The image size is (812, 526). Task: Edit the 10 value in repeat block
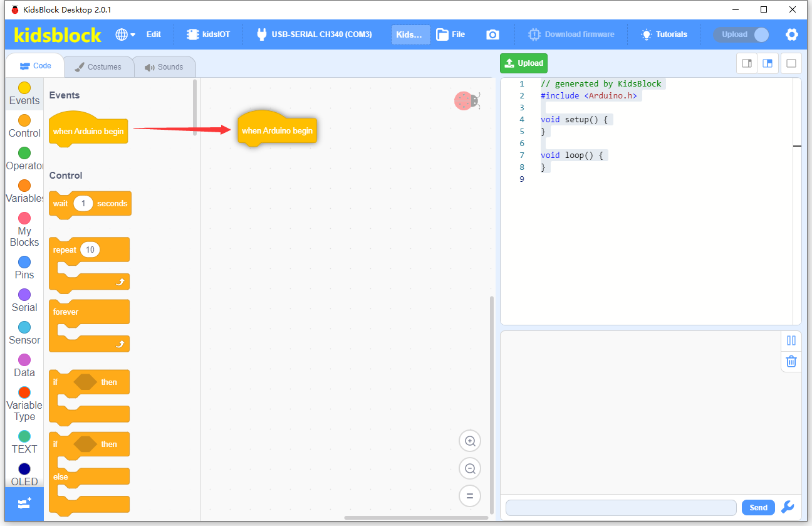click(x=90, y=250)
